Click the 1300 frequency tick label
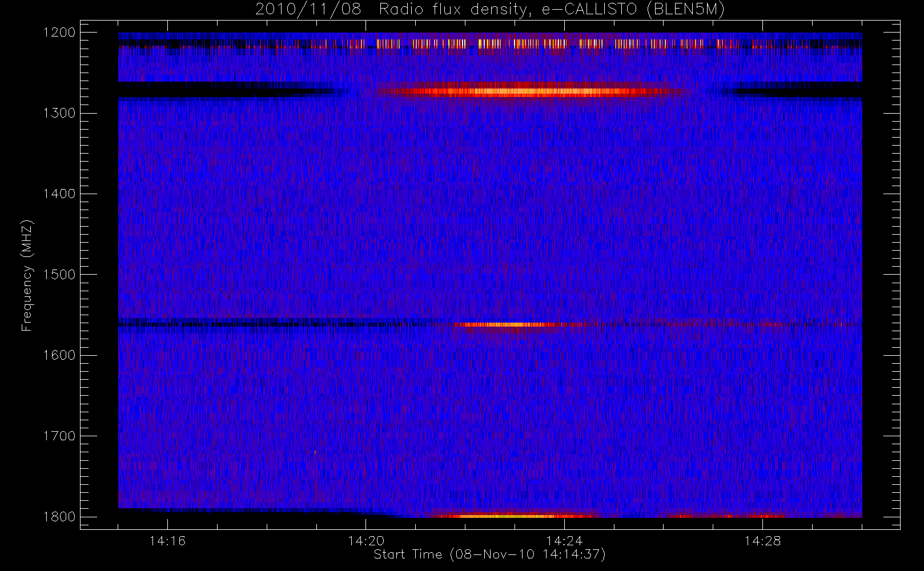Screen dimensions: 924x571 pyautogui.click(x=59, y=113)
